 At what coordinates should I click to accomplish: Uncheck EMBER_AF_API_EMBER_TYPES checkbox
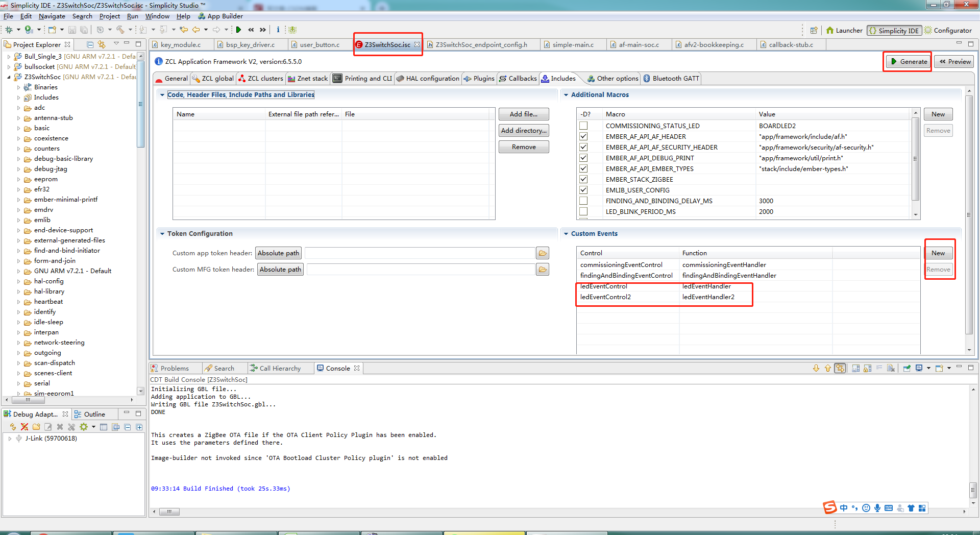(583, 168)
